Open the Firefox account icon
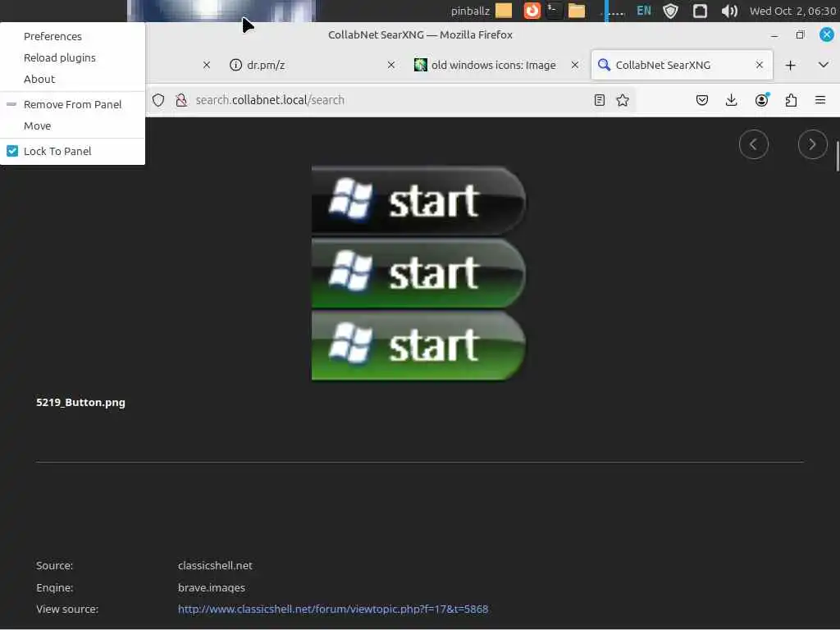This screenshot has height=630, width=840. coord(761,100)
